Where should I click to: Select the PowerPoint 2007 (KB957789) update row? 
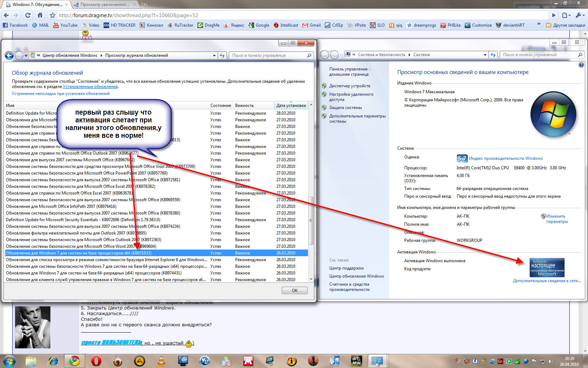point(156,173)
